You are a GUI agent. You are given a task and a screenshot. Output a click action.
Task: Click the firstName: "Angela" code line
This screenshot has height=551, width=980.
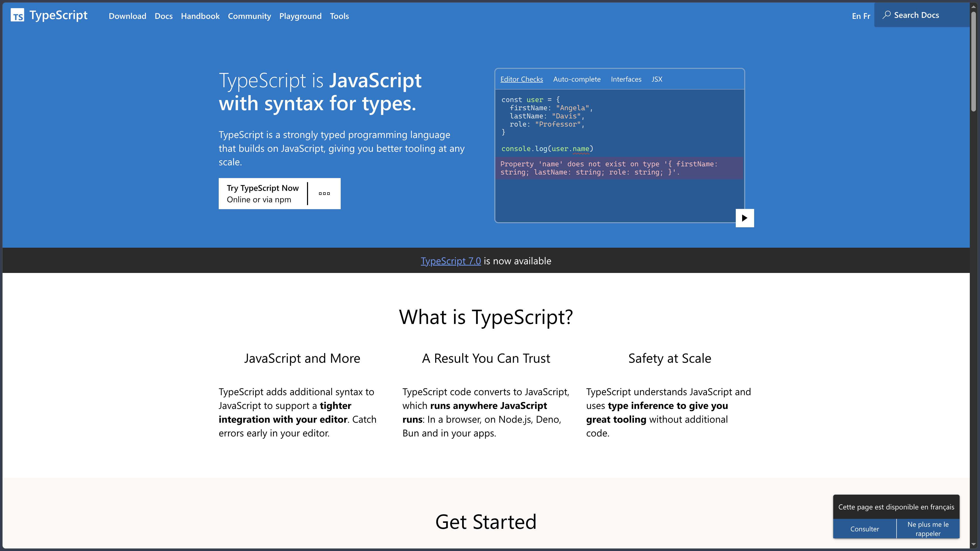tap(551, 108)
